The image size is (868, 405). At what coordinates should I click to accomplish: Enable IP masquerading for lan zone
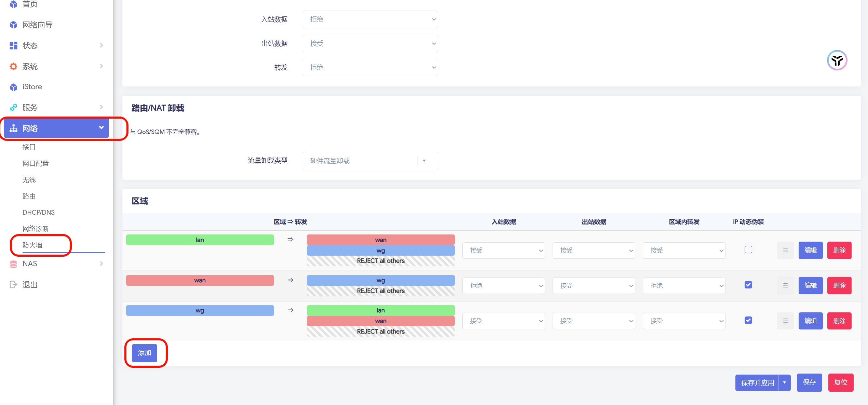(x=748, y=249)
